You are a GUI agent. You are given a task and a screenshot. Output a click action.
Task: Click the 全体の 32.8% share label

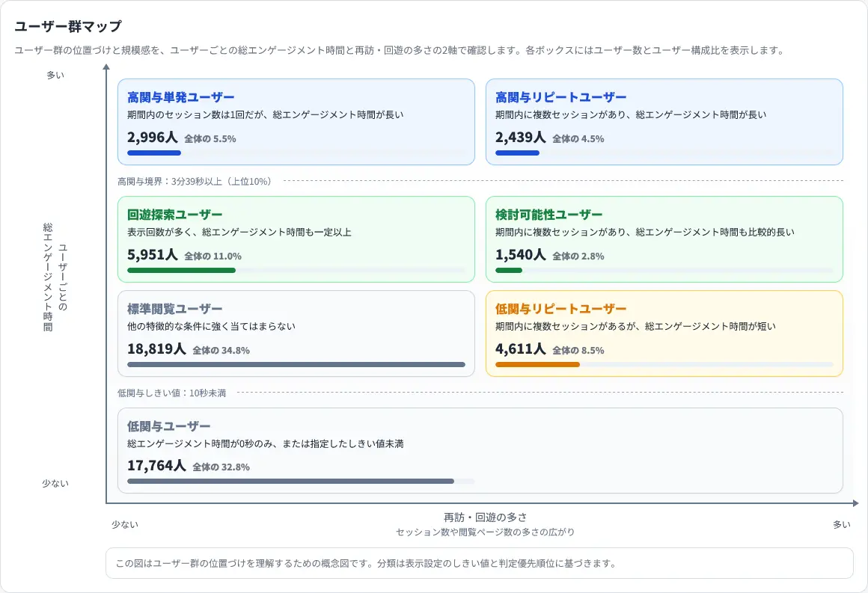(221, 467)
